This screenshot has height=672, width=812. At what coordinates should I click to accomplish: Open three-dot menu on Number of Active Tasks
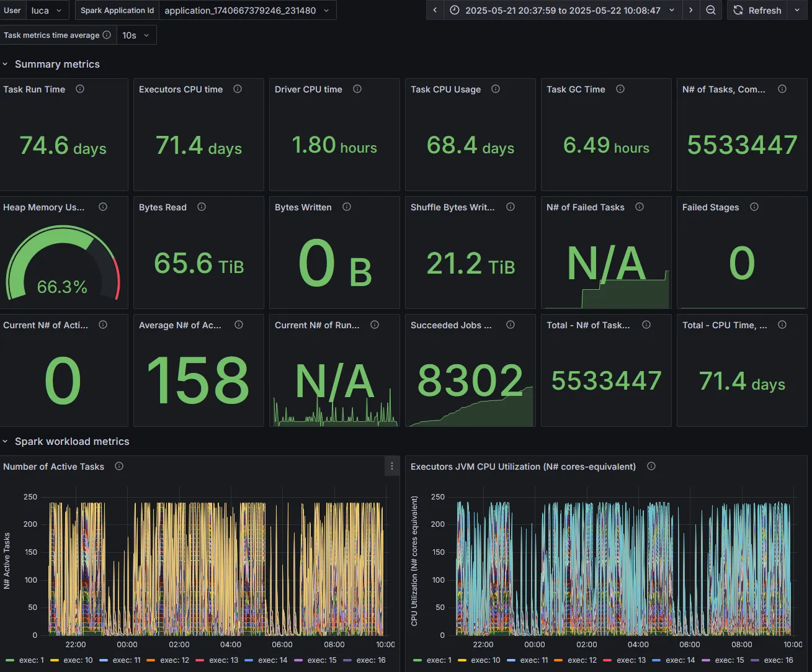coord(391,467)
